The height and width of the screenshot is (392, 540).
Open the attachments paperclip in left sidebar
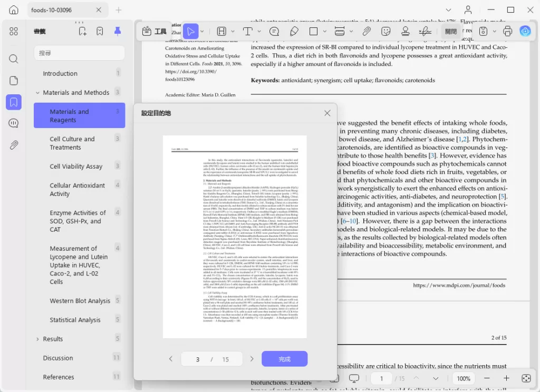[x=14, y=145]
